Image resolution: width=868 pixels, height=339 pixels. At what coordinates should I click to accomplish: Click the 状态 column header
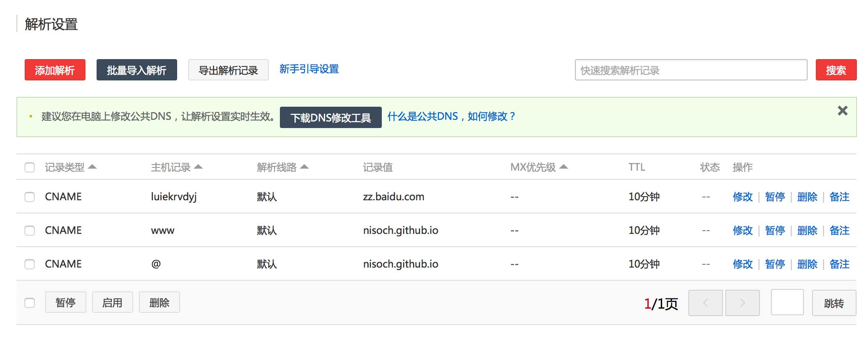(x=710, y=167)
